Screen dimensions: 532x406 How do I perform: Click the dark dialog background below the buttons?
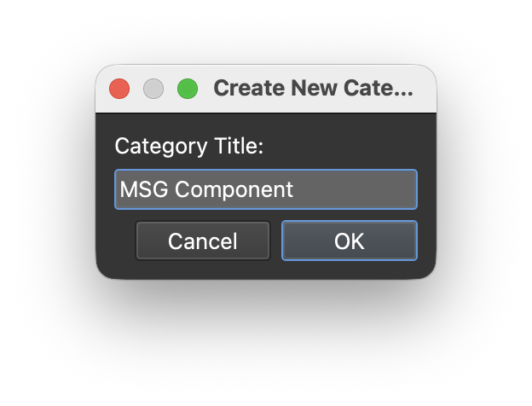pos(266,270)
